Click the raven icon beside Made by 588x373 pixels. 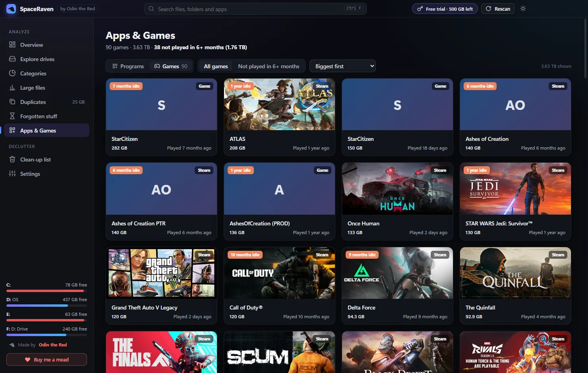point(12,345)
